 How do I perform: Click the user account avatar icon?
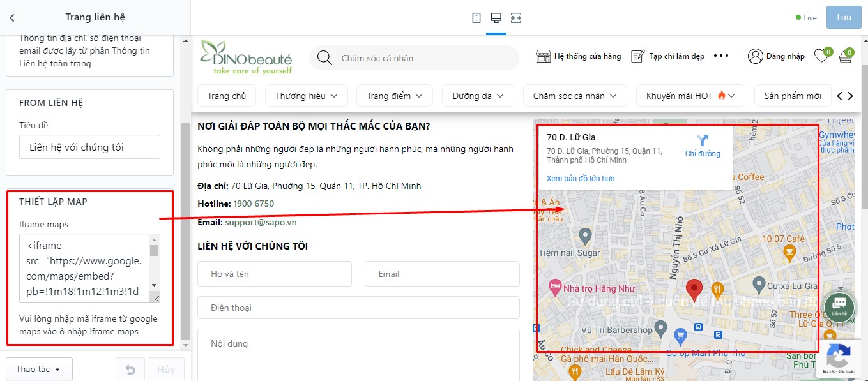tap(756, 56)
